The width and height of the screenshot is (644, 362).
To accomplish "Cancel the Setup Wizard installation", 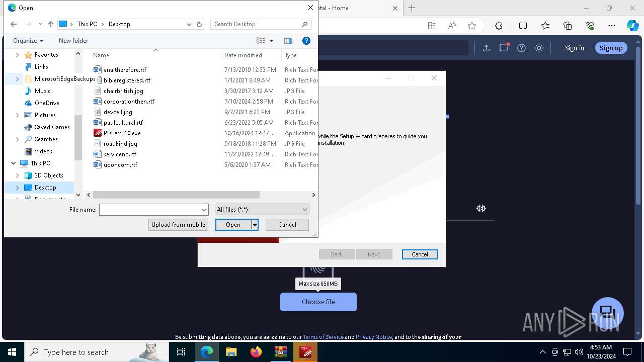I will (420, 254).
